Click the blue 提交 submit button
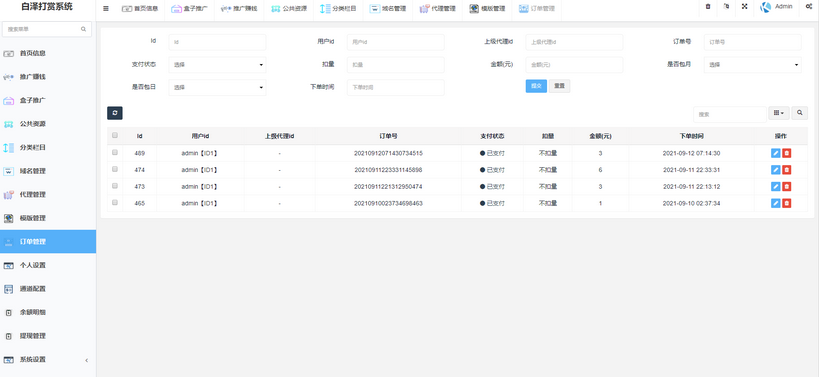This screenshot has height=377, width=821. click(x=536, y=86)
